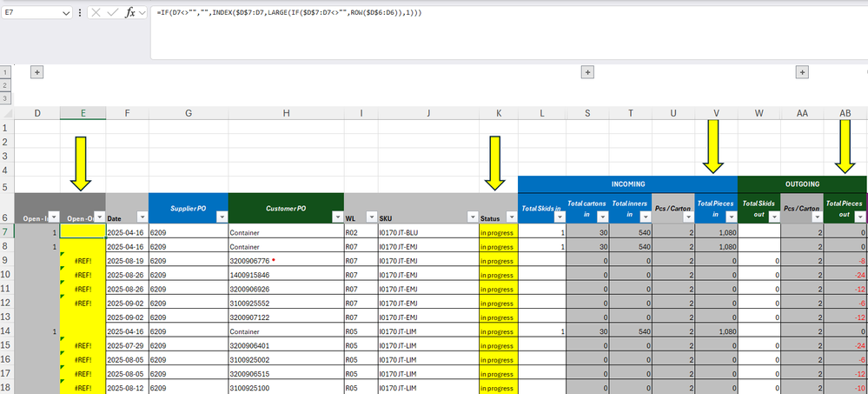Click the in progress status in row 7
The height and width of the screenshot is (394, 868).
pyautogui.click(x=499, y=233)
